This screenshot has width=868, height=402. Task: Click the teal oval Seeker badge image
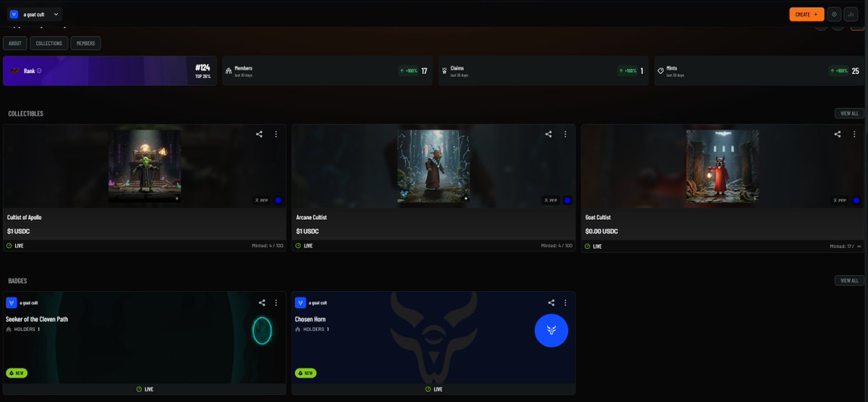click(x=262, y=330)
